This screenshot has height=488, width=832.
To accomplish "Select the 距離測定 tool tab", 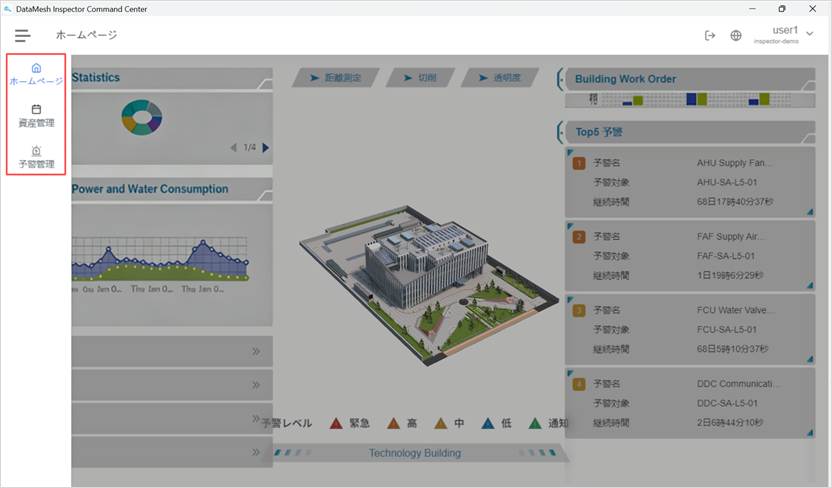I will click(335, 77).
